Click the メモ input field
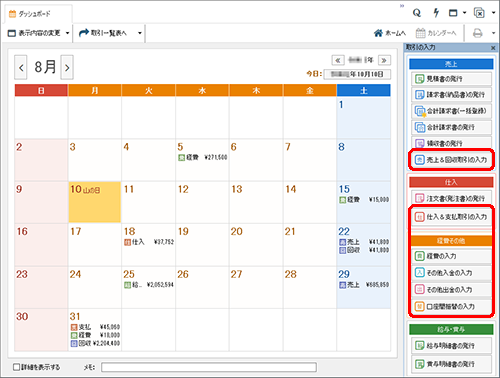This screenshot has width=500, height=378. point(209,367)
